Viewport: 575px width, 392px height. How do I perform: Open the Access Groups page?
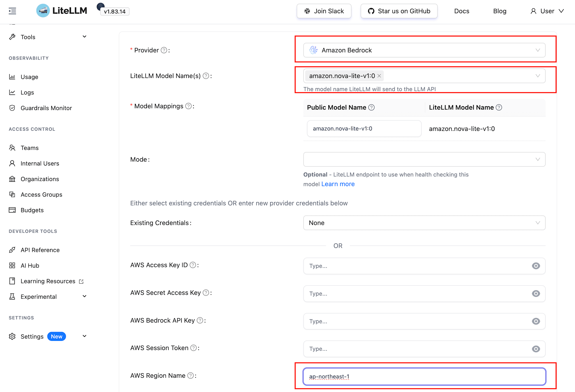(x=41, y=194)
